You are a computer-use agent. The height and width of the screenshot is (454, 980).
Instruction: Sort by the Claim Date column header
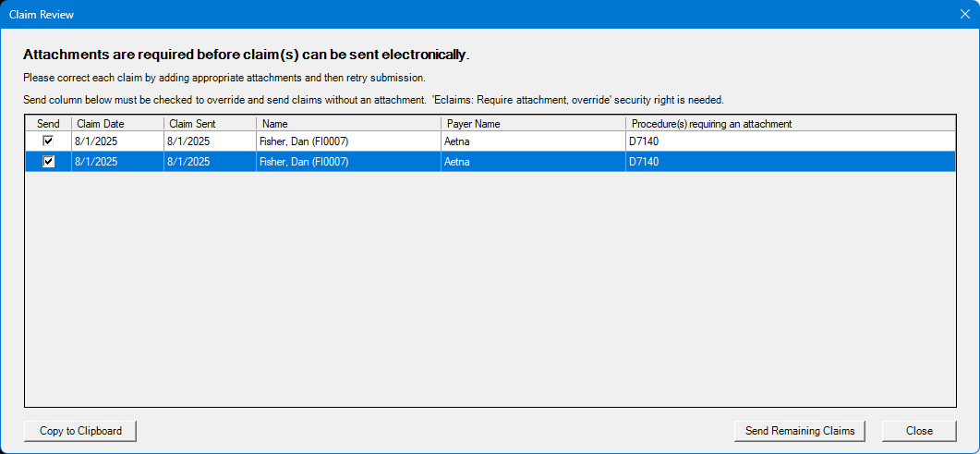point(117,124)
